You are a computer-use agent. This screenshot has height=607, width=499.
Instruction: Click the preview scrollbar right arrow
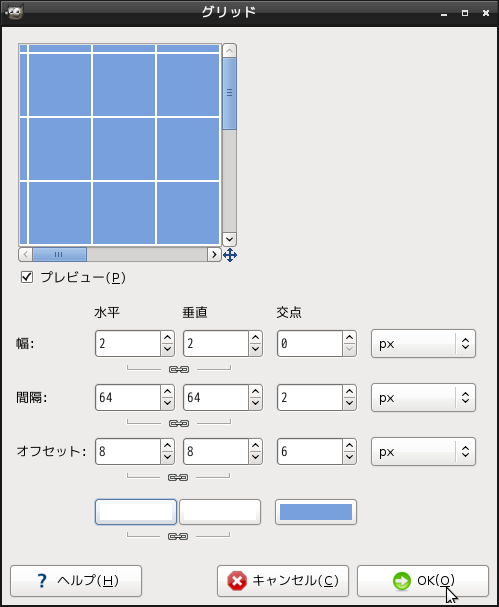tap(214, 254)
